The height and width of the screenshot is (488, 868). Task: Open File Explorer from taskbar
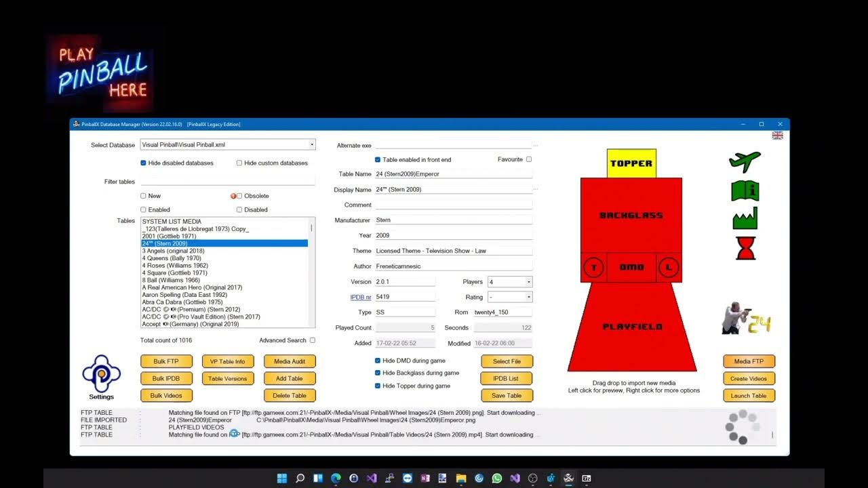461,478
